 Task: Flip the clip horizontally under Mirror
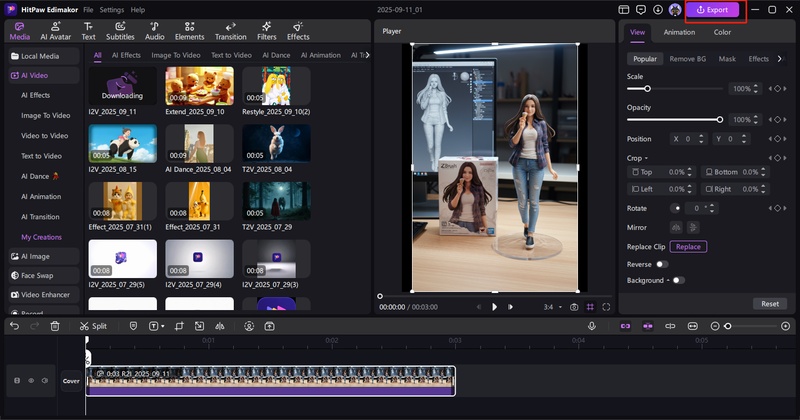click(677, 227)
